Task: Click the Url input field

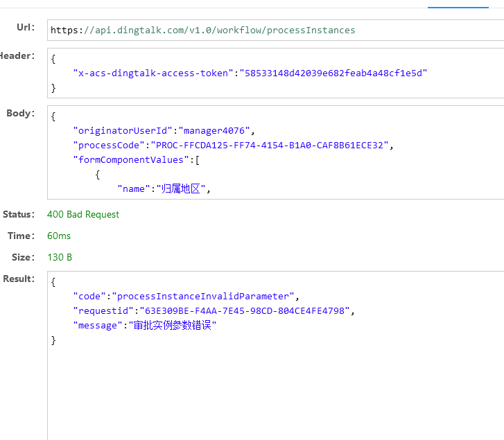Action: [275, 30]
